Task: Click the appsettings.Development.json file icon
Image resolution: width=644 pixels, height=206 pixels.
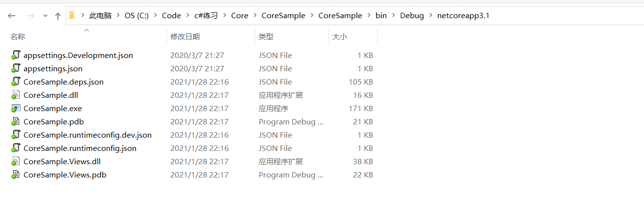Action: coord(16,55)
